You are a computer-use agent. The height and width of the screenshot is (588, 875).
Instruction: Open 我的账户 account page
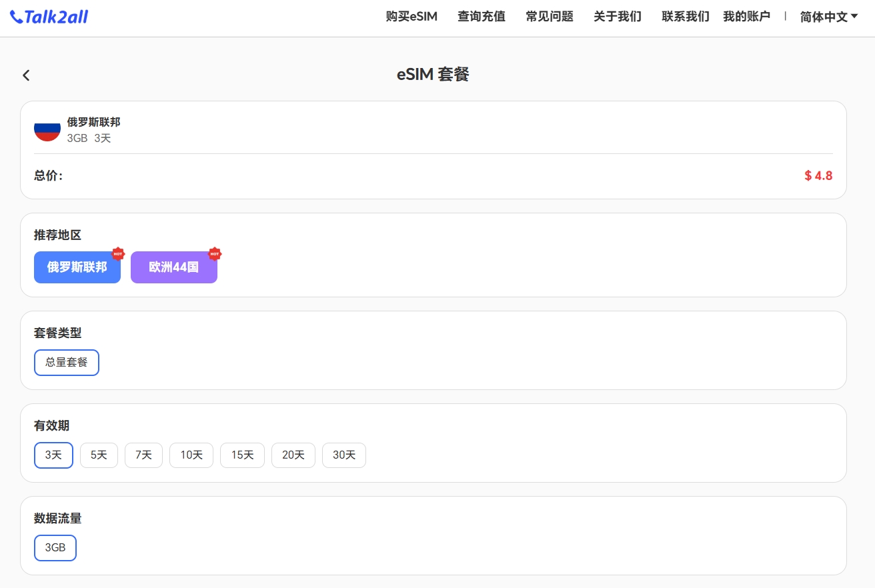pyautogui.click(x=746, y=17)
